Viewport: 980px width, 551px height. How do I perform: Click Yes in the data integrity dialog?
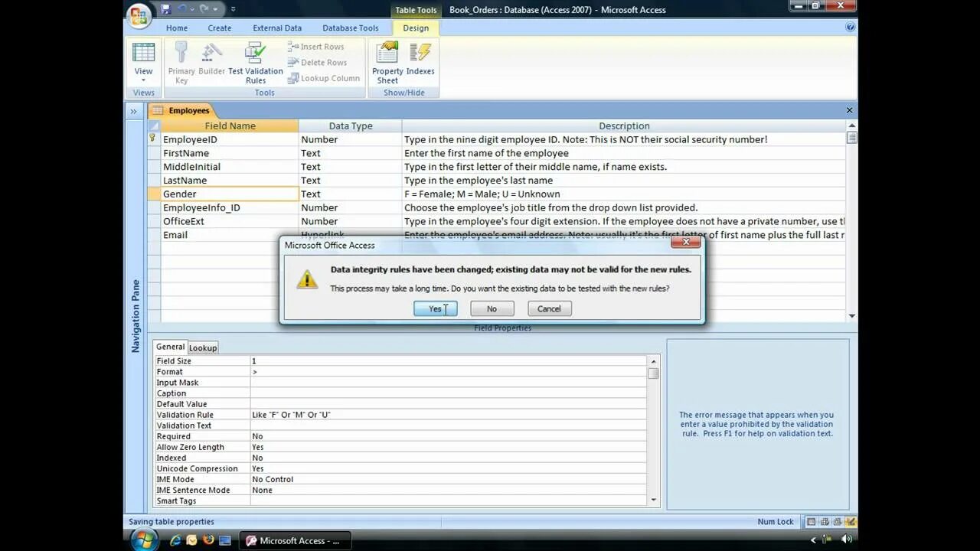click(x=435, y=308)
